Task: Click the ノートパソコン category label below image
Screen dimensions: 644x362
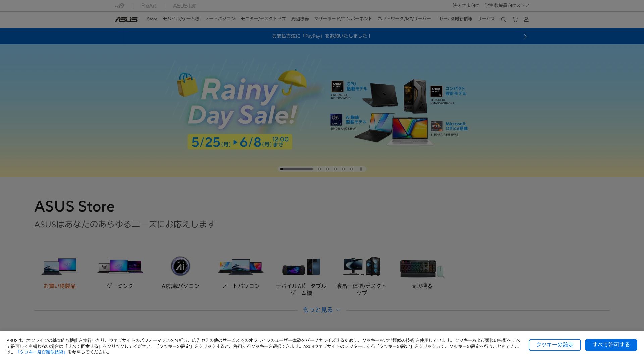Action: click(241, 286)
